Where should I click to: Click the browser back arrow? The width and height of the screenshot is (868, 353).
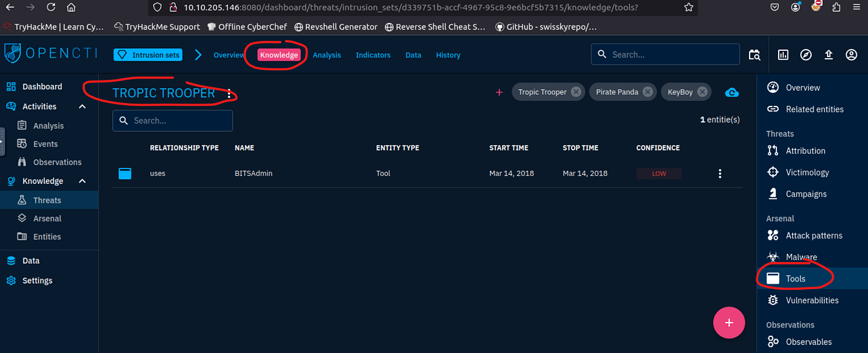(11, 7)
